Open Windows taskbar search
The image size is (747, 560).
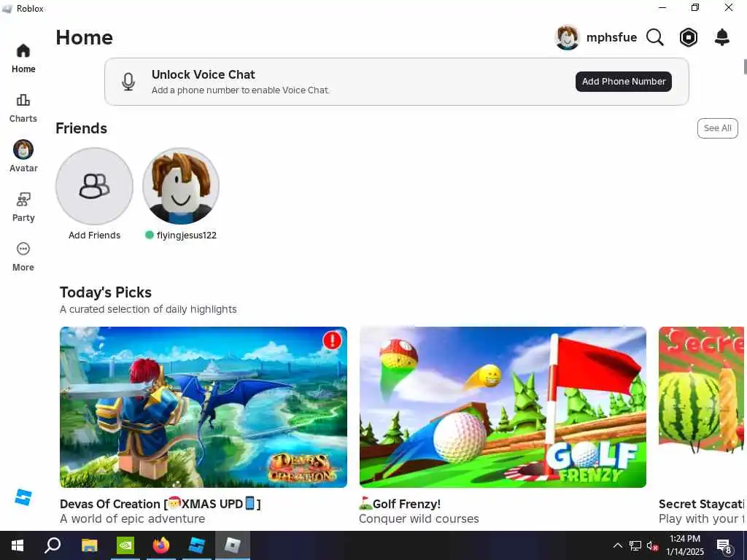tap(53, 545)
